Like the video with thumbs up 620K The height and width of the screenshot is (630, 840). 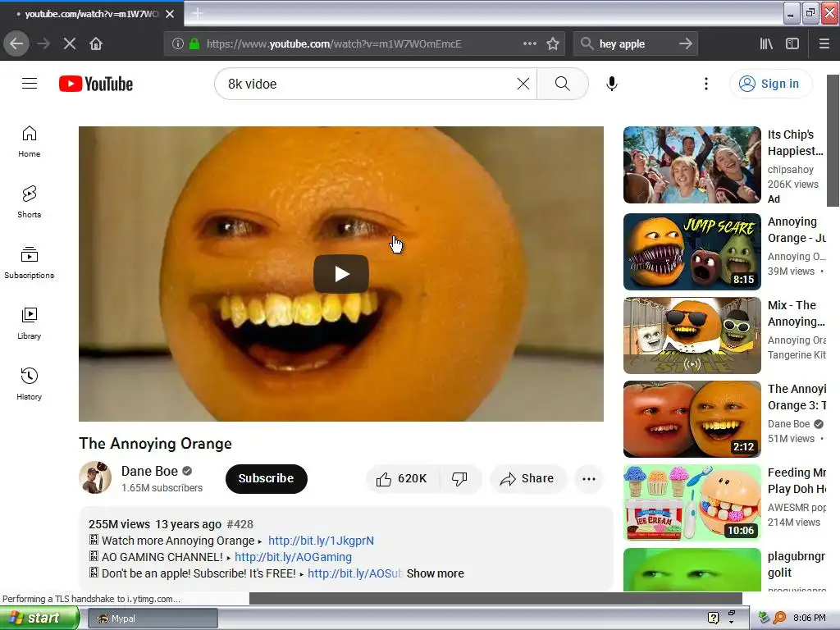pyautogui.click(x=402, y=478)
